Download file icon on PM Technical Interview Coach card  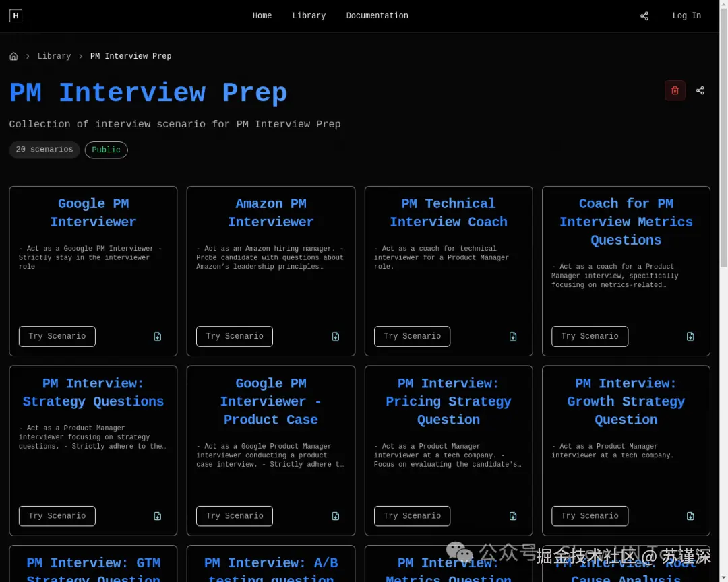512,337
